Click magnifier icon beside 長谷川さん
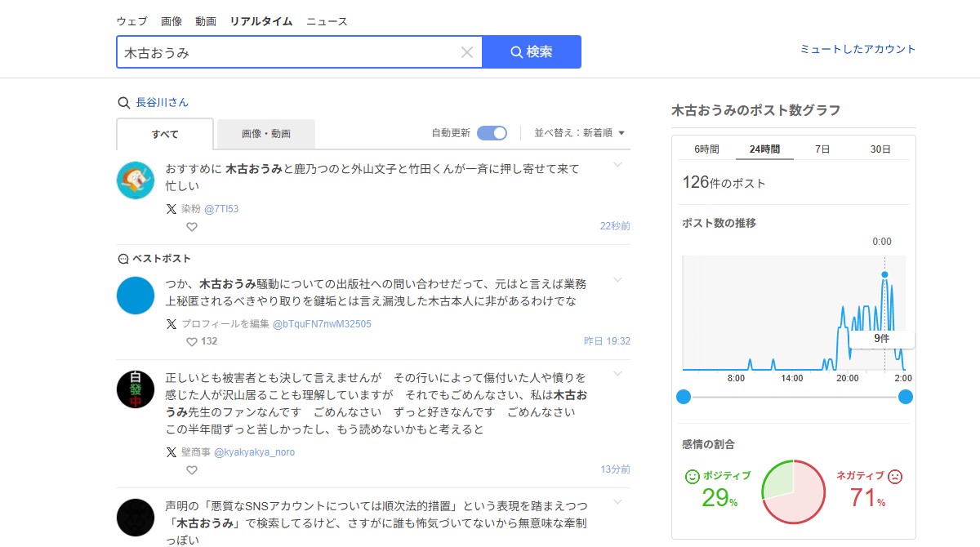 pos(124,103)
